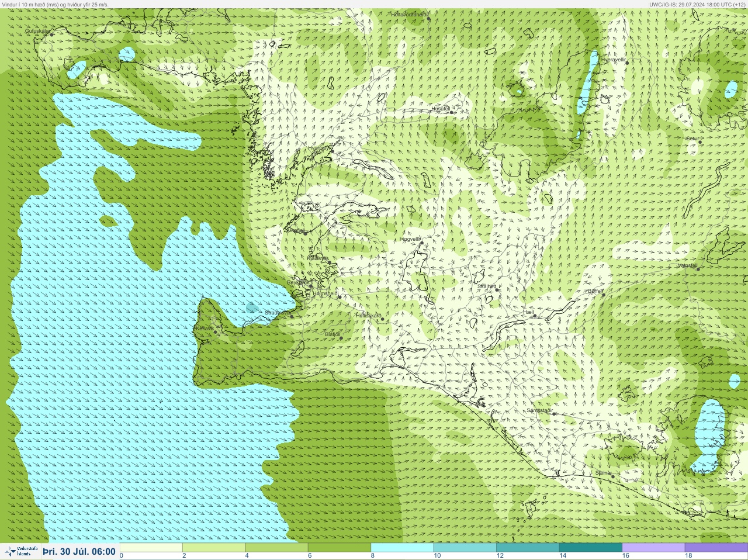Click the Húsafell station label
The height and width of the screenshot is (560, 748).
pos(441,109)
